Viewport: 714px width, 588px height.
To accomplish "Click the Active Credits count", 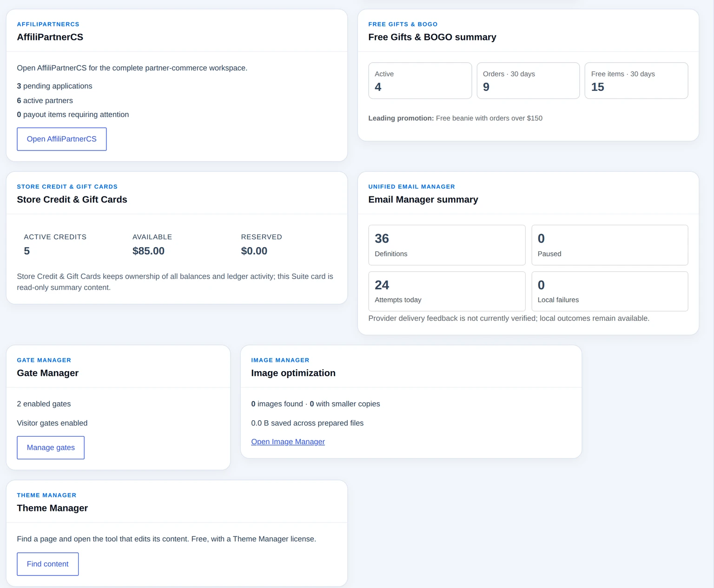I will point(27,251).
